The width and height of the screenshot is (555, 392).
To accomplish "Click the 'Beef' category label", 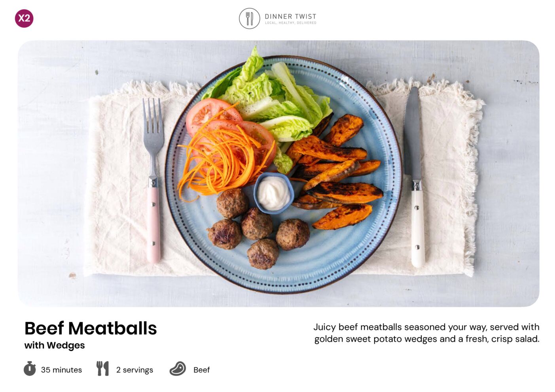I will pos(201,370).
